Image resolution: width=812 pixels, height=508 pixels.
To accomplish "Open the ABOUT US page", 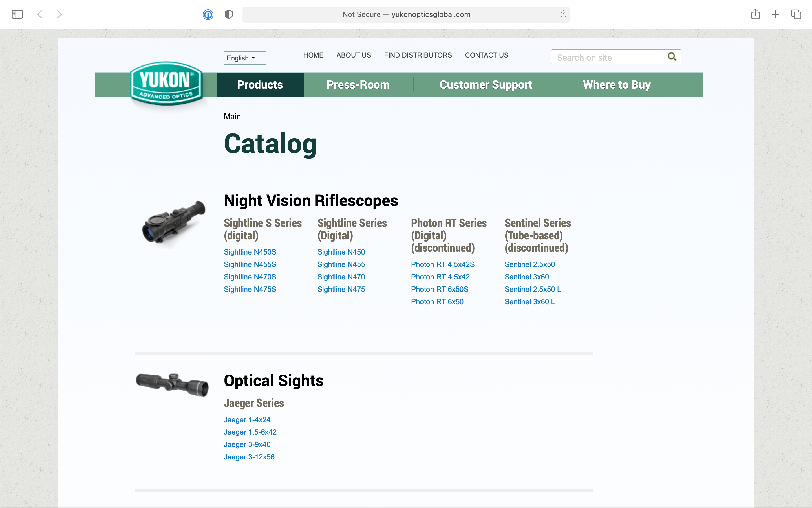I will pyautogui.click(x=354, y=55).
